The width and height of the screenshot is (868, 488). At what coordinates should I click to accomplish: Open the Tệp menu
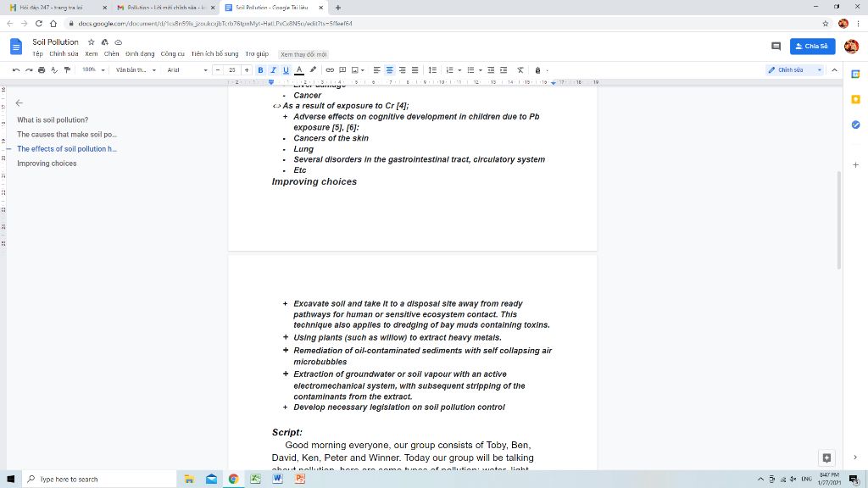pos(37,54)
